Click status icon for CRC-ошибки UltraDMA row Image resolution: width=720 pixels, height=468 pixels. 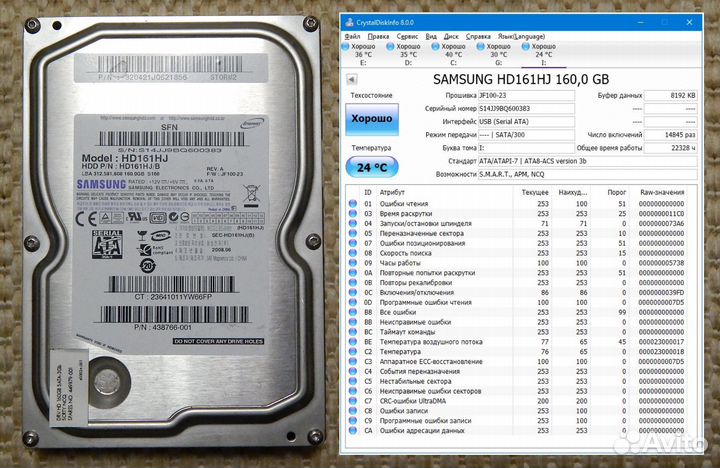(353, 401)
